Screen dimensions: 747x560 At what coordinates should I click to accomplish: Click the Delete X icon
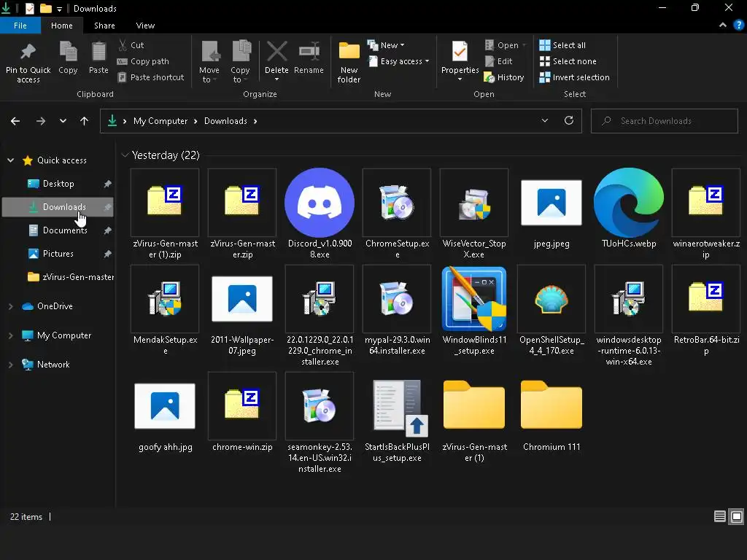pos(276,52)
